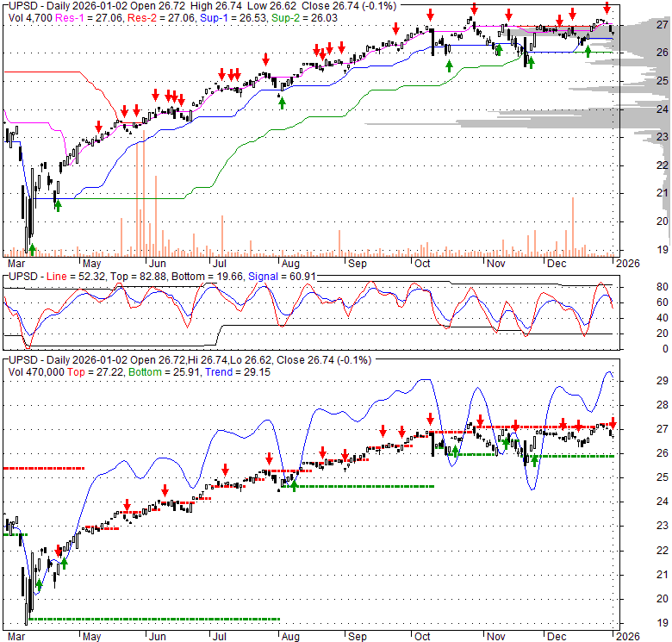Click the '0' level on oscillator scale
Viewport: 672px width, 642px height.
[x=665, y=349]
